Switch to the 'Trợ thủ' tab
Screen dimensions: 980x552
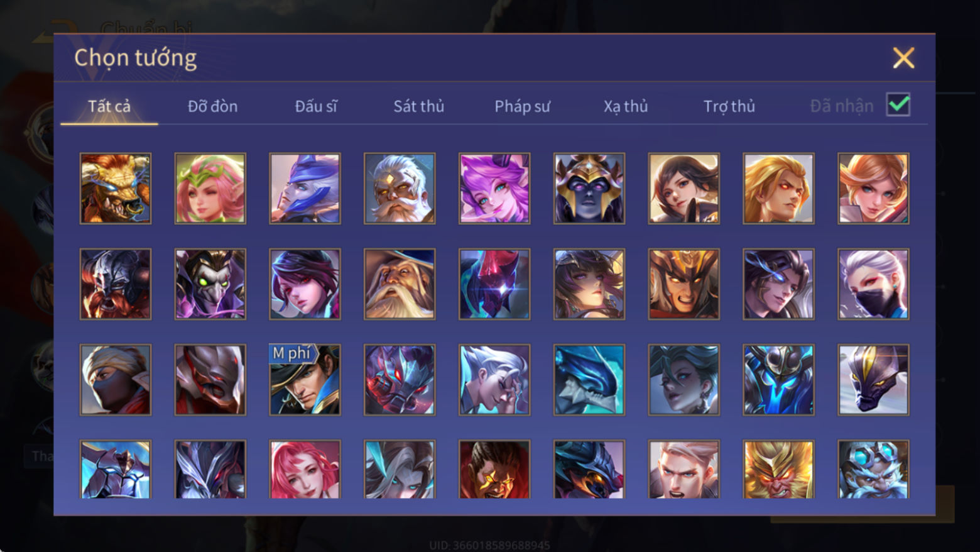(729, 106)
